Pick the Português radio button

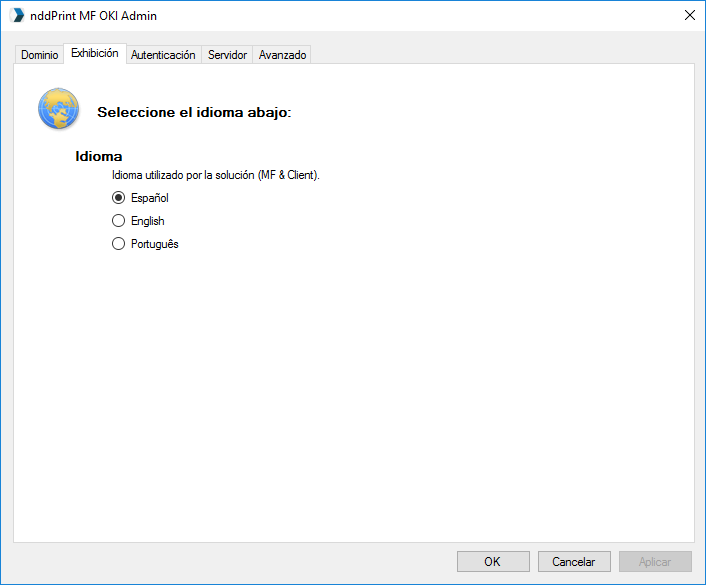pos(118,244)
